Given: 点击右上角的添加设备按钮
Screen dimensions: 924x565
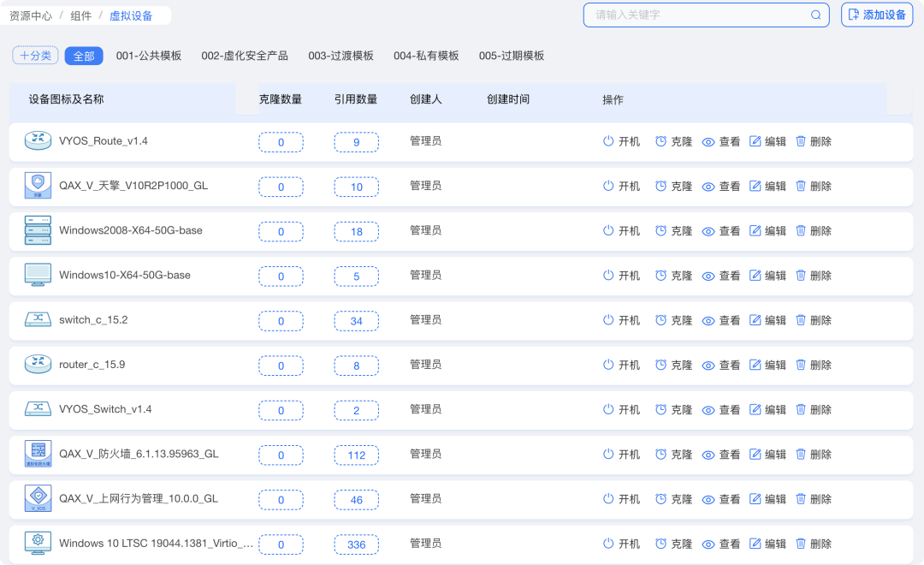Looking at the screenshot, I should (x=876, y=15).
